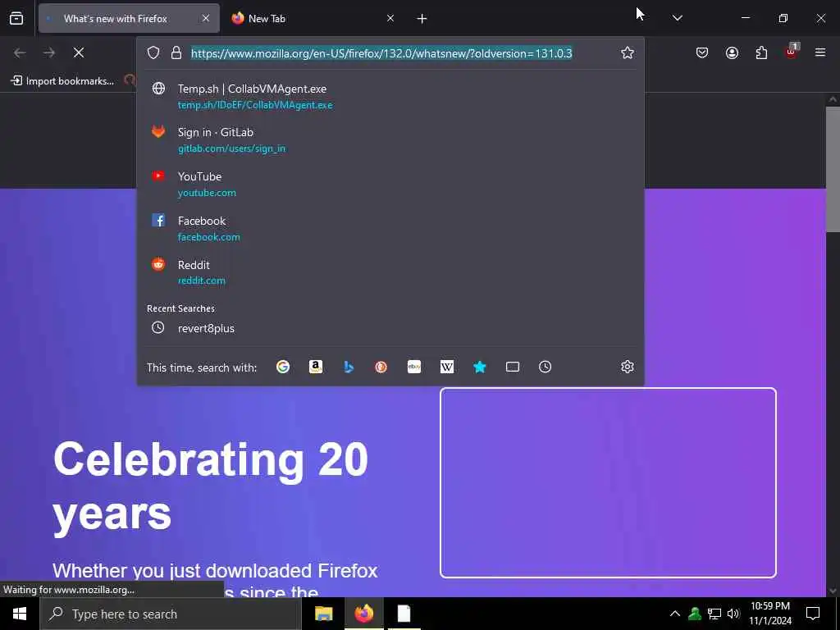Click into the URL address field
Screen dimensions: 840x630
[381, 53]
